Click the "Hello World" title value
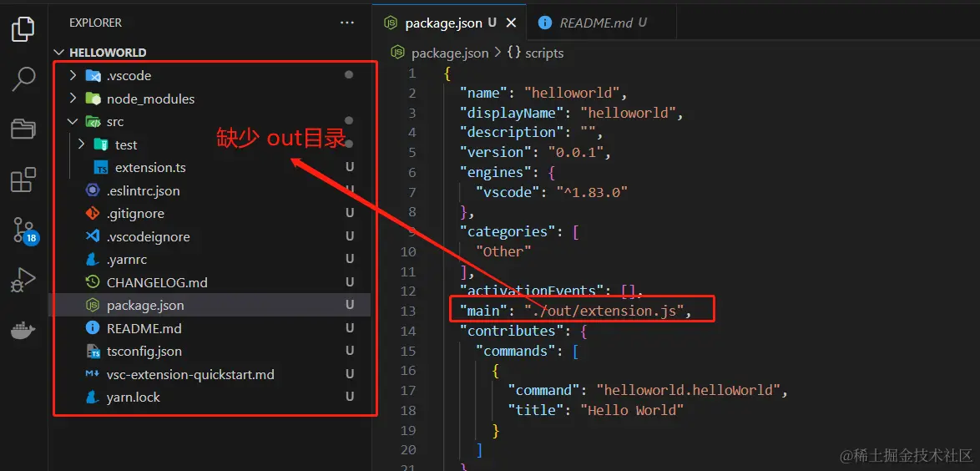980x471 pixels. [x=632, y=410]
